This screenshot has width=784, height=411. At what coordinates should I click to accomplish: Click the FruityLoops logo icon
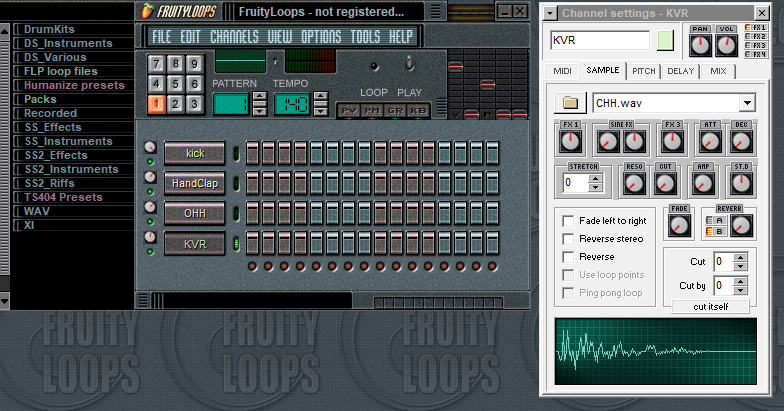point(148,10)
